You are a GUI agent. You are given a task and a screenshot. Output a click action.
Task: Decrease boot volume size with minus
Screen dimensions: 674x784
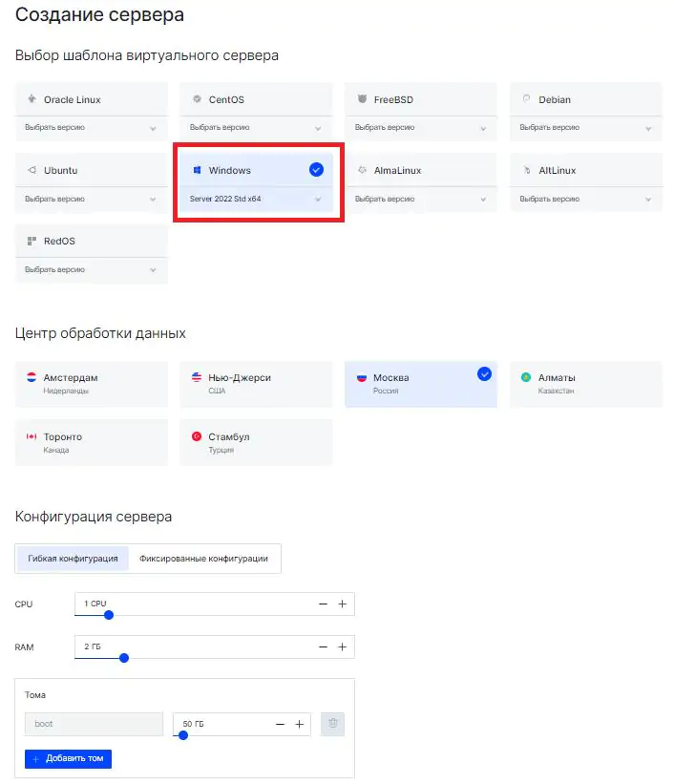[x=280, y=724]
